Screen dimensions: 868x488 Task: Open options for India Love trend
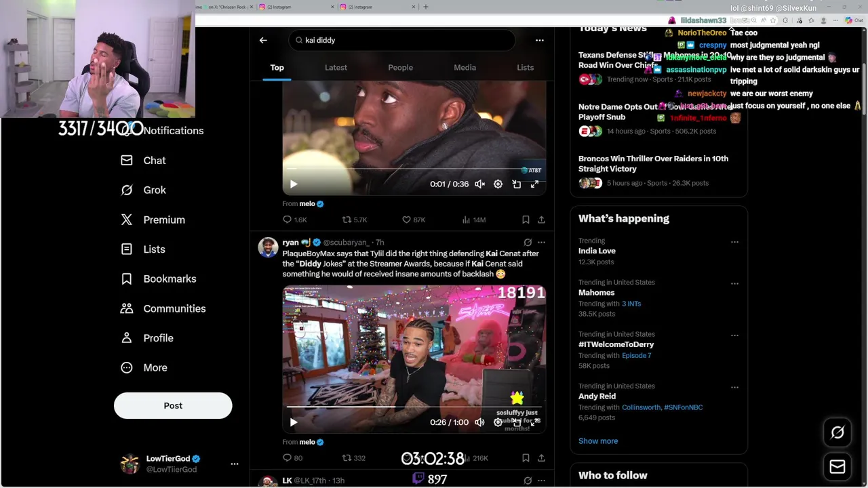734,242
